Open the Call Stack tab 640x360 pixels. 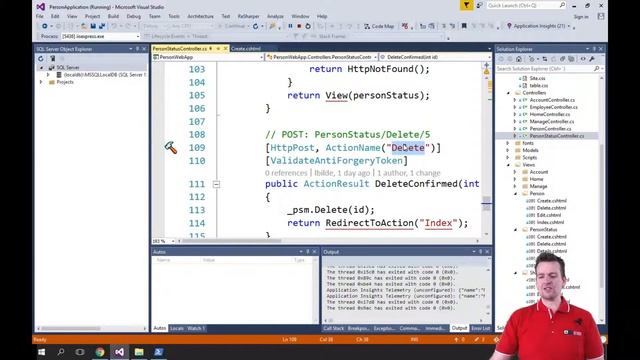pos(333,328)
